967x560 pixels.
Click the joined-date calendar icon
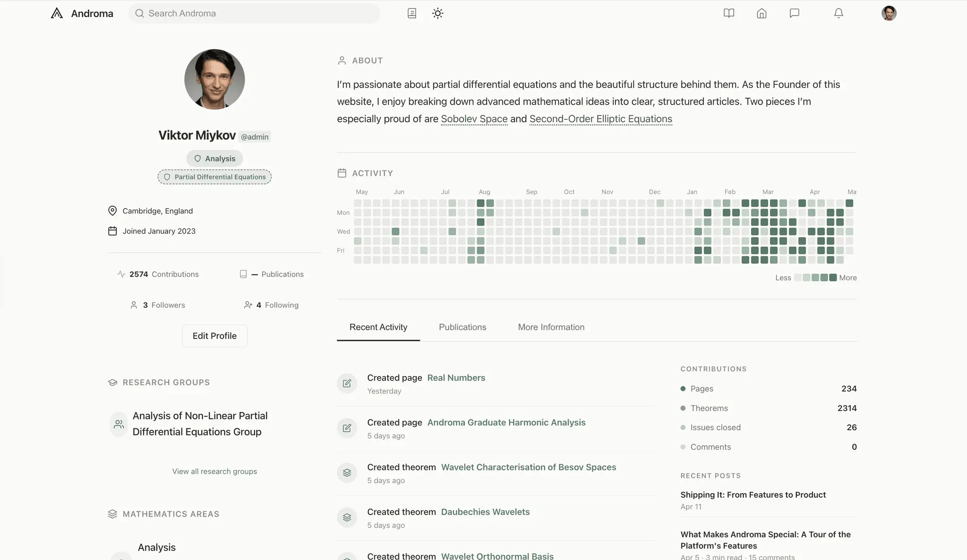(x=112, y=231)
